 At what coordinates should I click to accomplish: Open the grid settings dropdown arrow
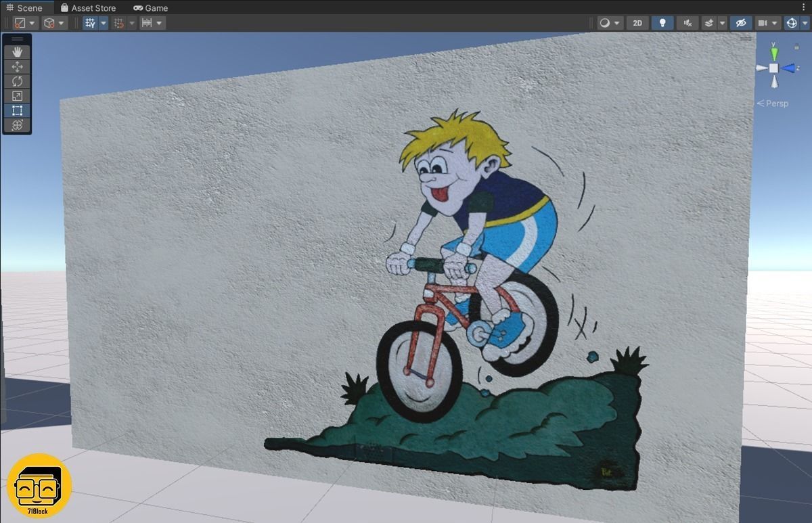click(104, 23)
